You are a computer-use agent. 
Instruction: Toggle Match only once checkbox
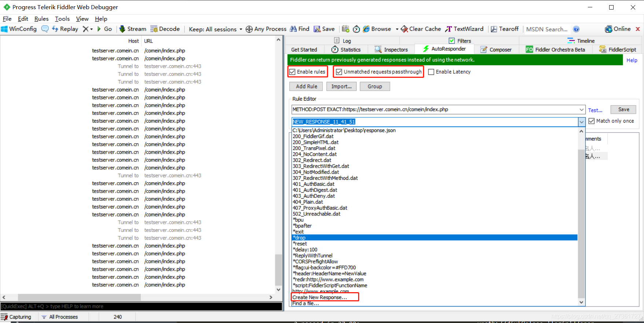[x=592, y=121]
